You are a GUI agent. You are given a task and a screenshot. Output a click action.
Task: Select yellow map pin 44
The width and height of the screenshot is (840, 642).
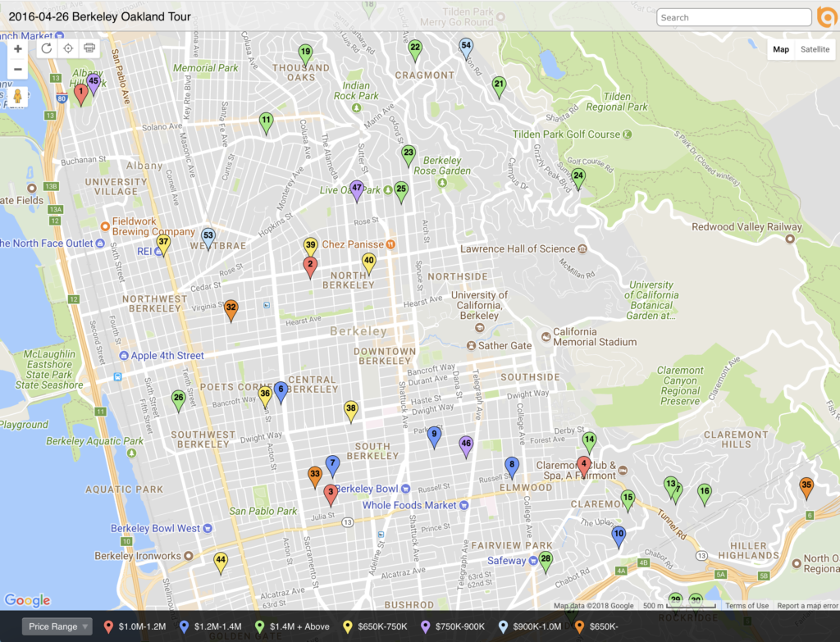221,563
